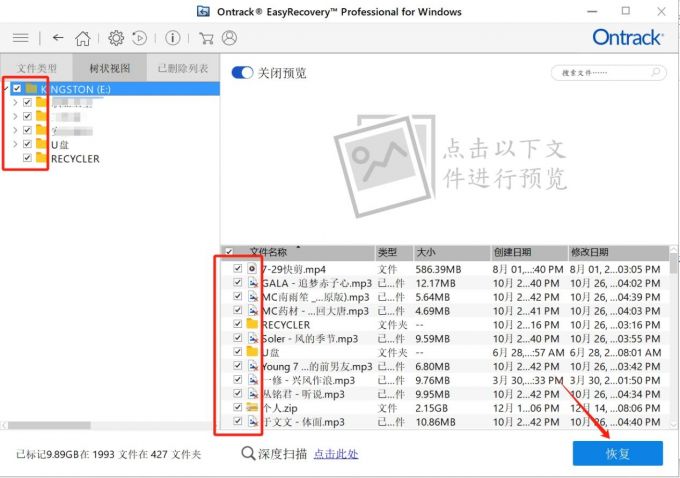The image size is (680, 478).
Task: Click the 2.15GB size cell
Action: click(x=431, y=408)
